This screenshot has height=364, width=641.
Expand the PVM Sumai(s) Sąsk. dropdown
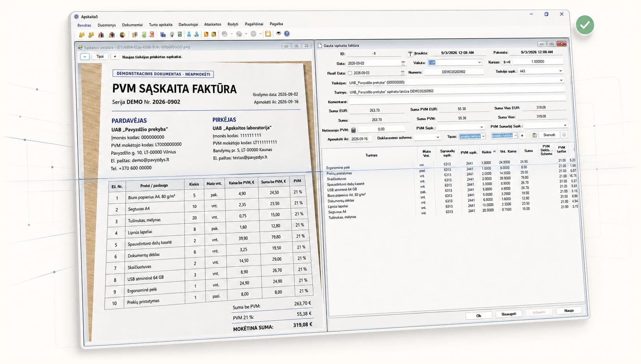pos(565,125)
